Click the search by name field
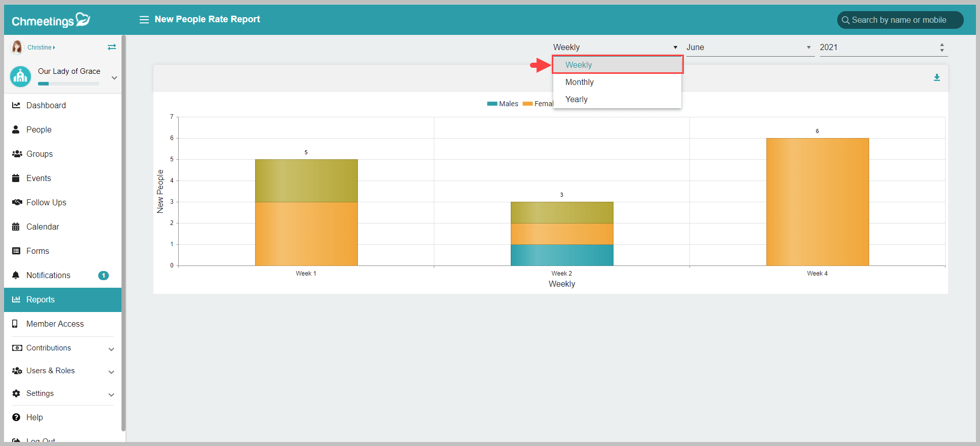980x446 pixels. point(900,20)
